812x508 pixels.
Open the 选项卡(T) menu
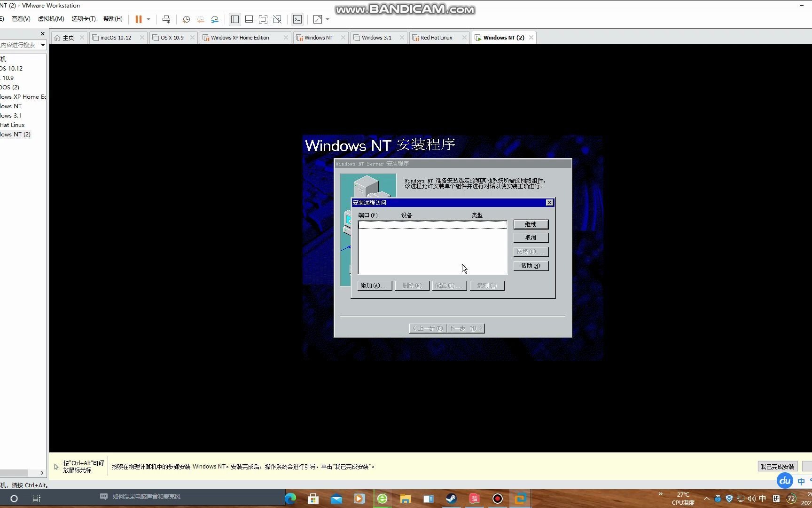click(84, 19)
